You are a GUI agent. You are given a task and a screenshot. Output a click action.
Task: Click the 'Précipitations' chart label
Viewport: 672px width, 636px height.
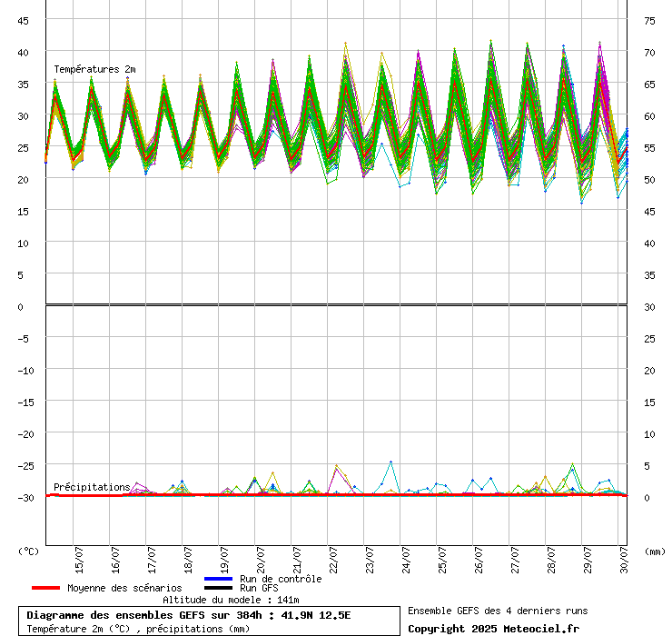(92, 487)
